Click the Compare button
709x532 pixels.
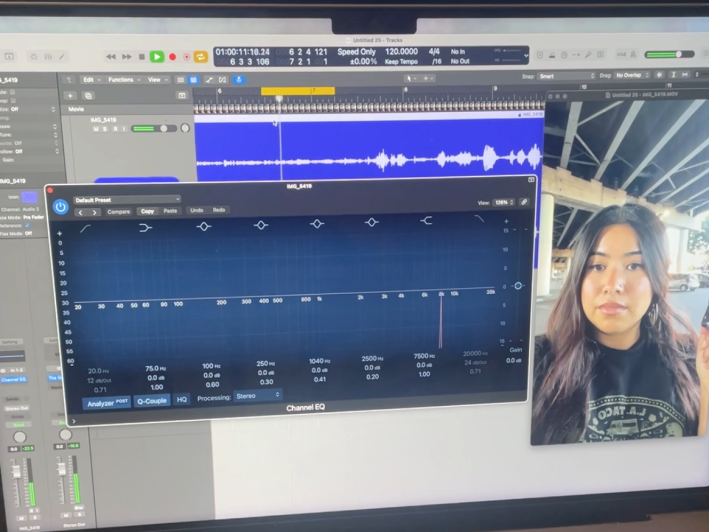tap(119, 211)
